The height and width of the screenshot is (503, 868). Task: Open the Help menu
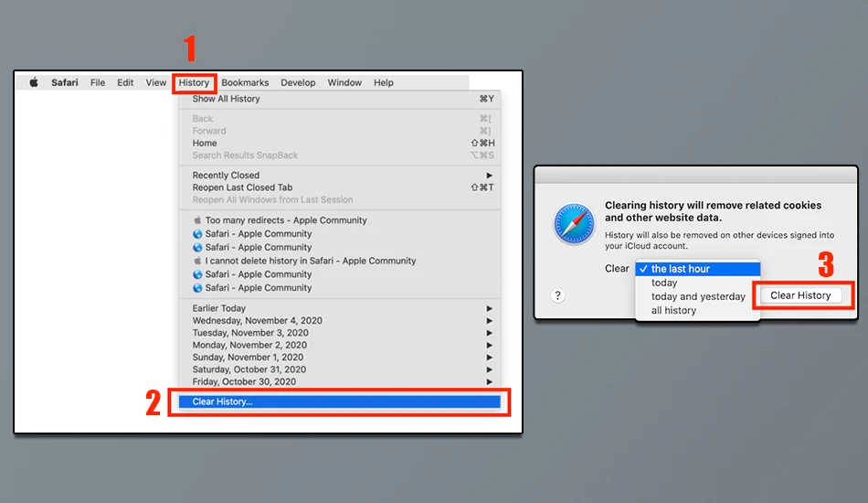tap(383, 82)
